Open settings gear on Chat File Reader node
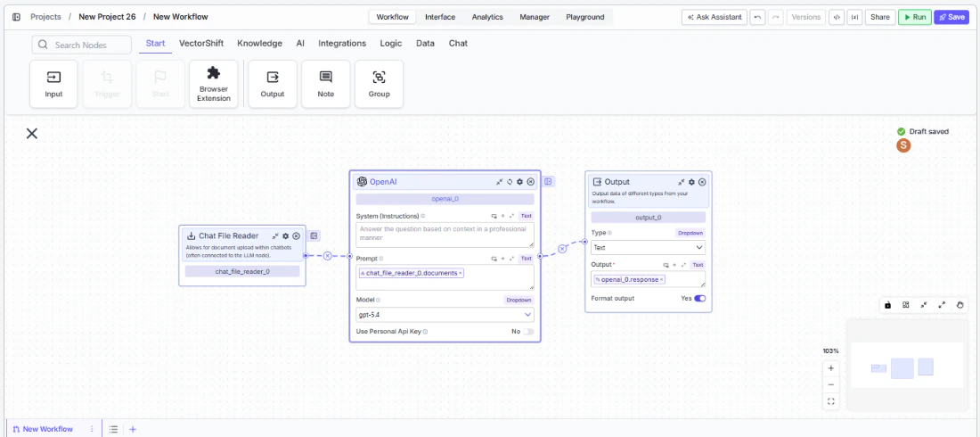 [x=286, y=236]
